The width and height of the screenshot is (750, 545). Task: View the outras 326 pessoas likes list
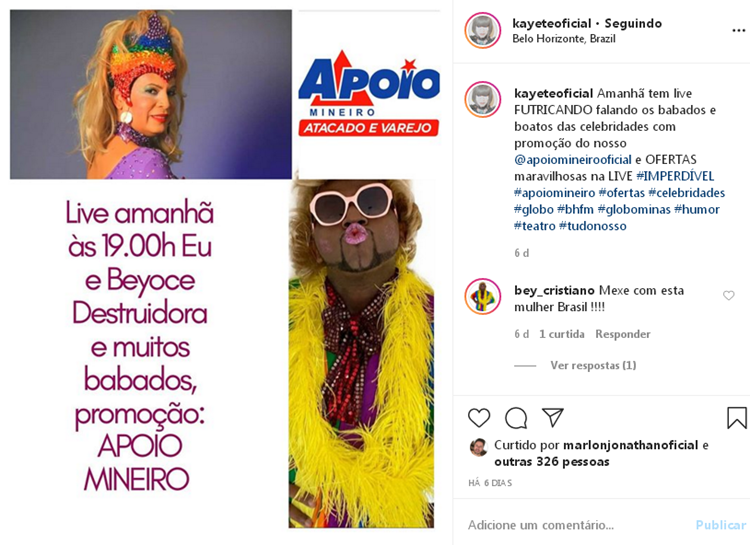(x=551, y=462)
